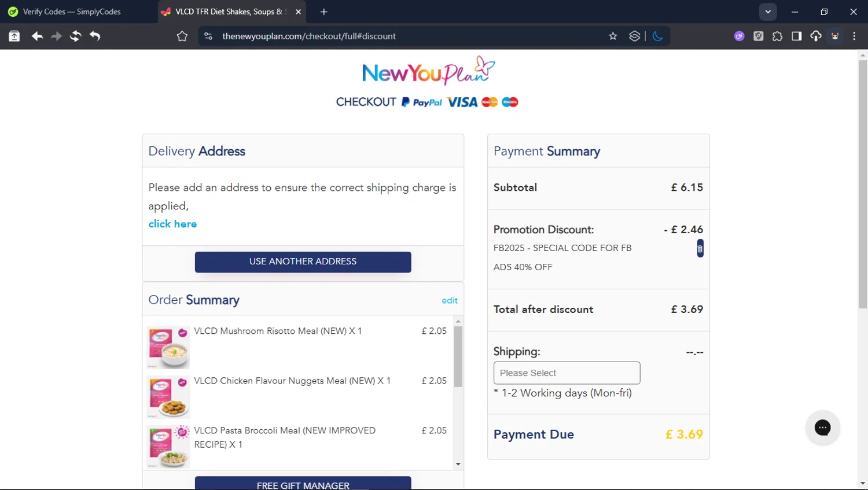
Task: Click the PayPal payment logo
Action: click(422, 102)
